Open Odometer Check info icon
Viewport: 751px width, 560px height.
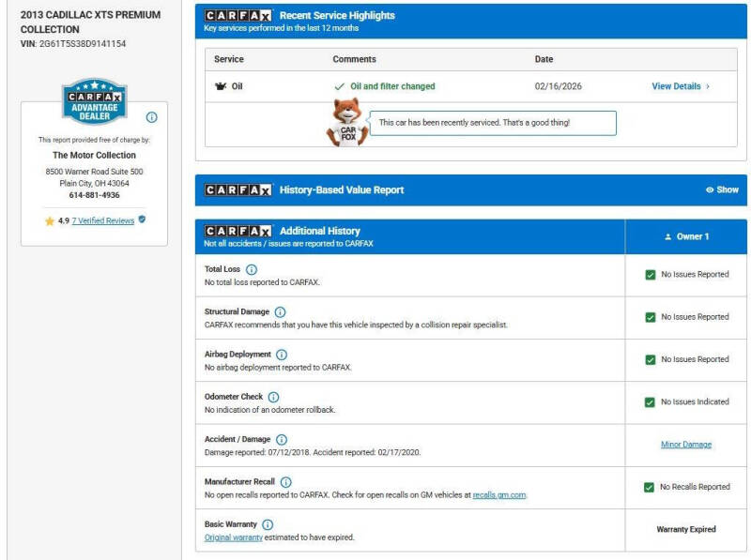[273, 398]
